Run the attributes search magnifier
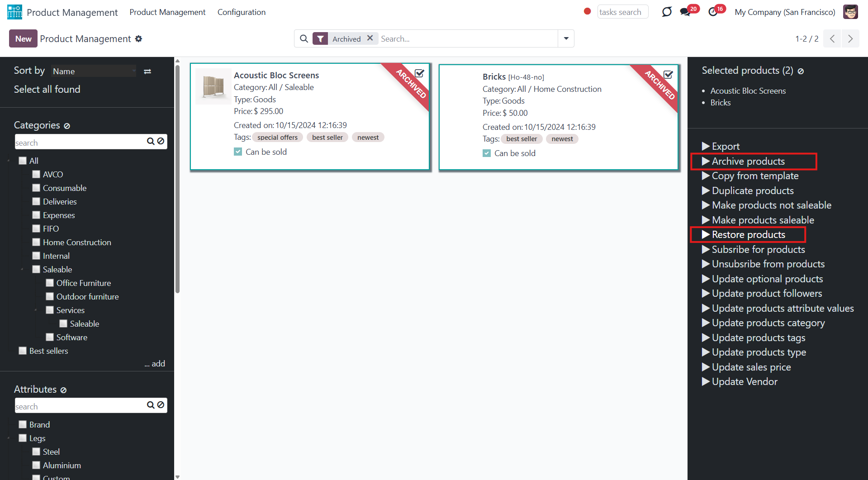The image size is (868, 480). pyautogui.click(x=151, y=405)
